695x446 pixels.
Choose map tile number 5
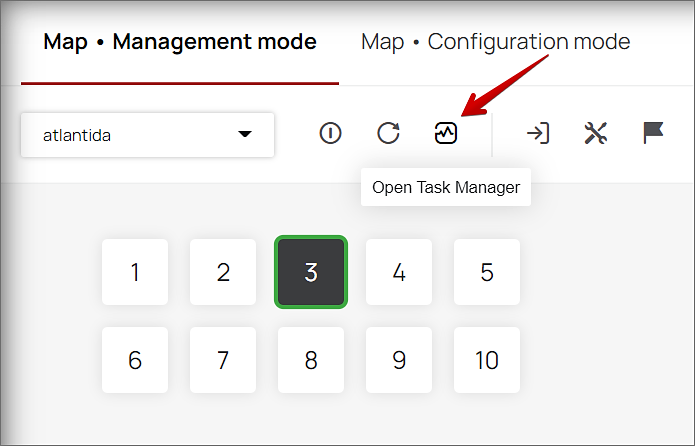[487, 272]
